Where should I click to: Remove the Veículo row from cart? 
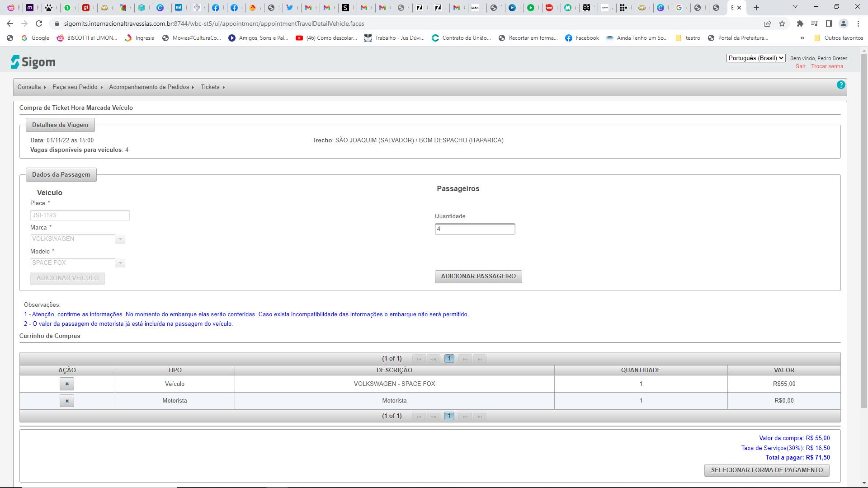pos(67,384)
